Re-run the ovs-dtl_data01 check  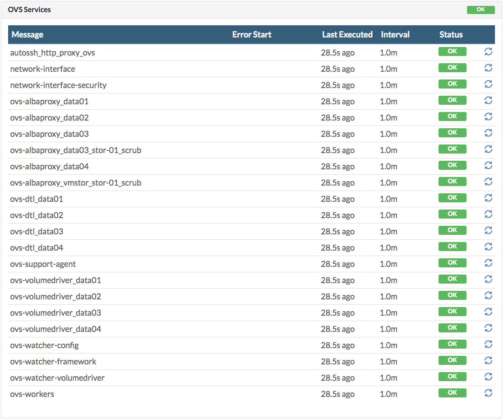coord(488,198)
